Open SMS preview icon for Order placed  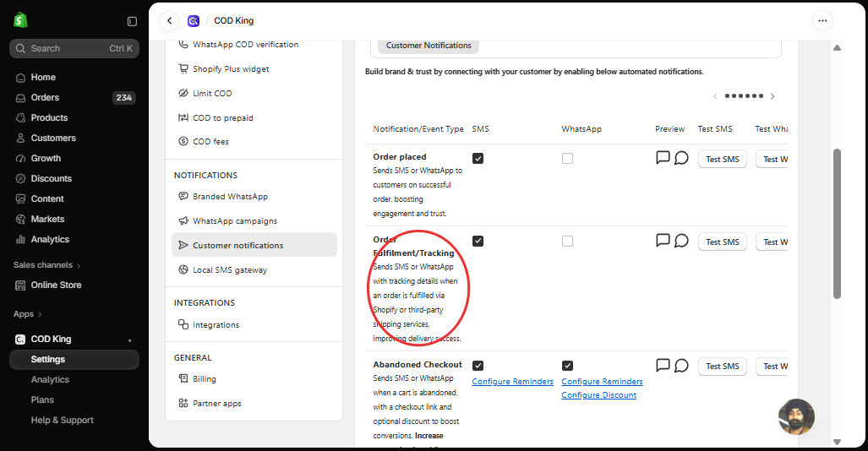coord(663,158)
